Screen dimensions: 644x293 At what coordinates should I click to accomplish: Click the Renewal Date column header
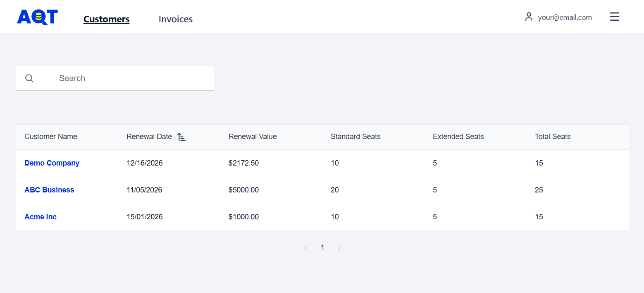(x=149, y=137)
